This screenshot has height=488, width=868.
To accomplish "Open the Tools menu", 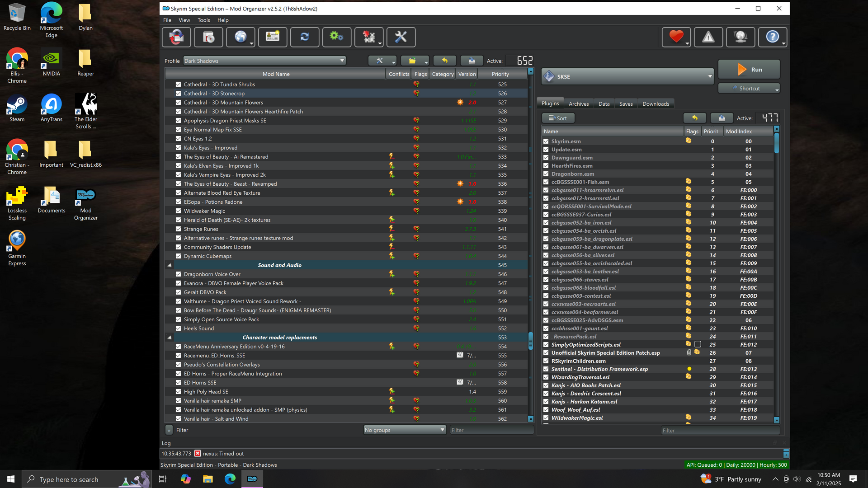I will [x=203, y=20].
